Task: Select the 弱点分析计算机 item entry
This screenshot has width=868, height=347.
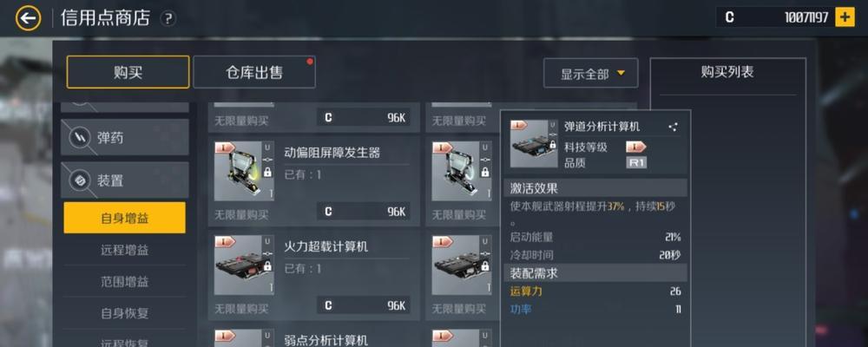Action: click(x=314, y=337)
